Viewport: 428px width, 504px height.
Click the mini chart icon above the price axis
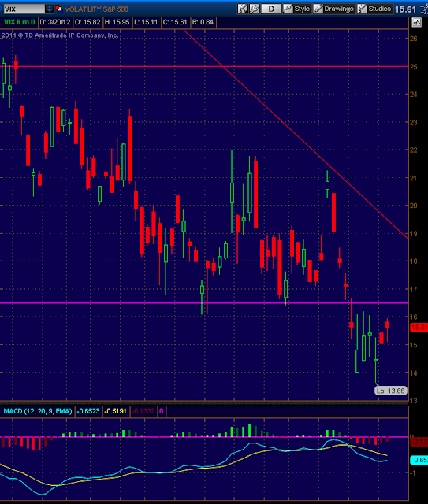pyautogui.click(x=416, y=22)
